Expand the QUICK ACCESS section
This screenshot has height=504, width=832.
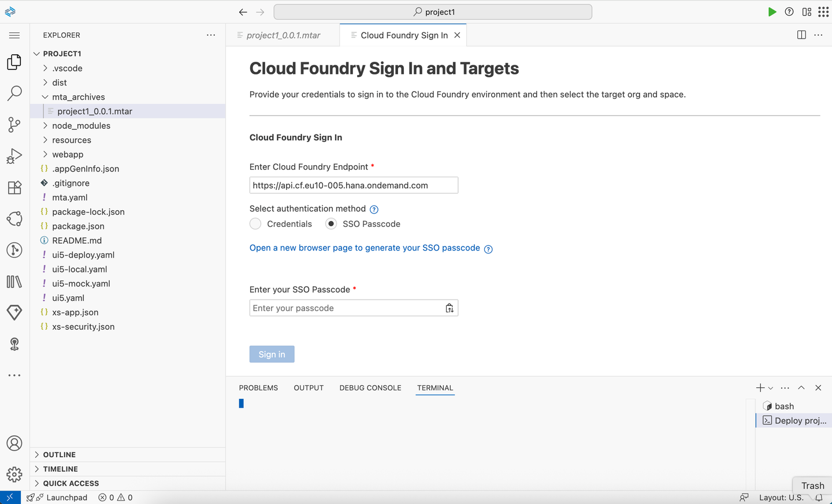128,483
